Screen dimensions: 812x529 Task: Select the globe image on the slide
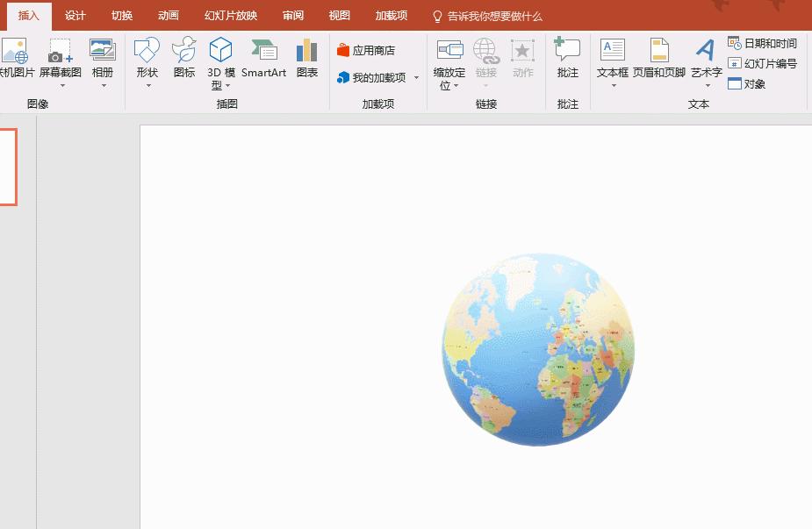(539, 348)
